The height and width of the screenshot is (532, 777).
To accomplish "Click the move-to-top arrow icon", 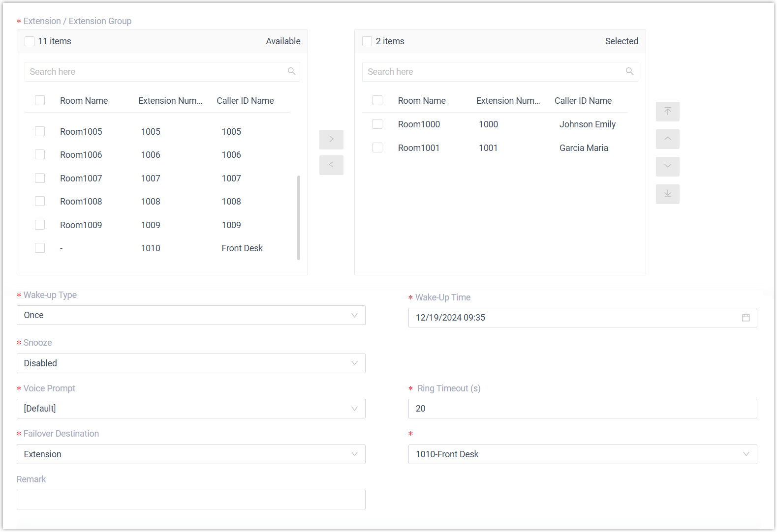I will point(667,112).
